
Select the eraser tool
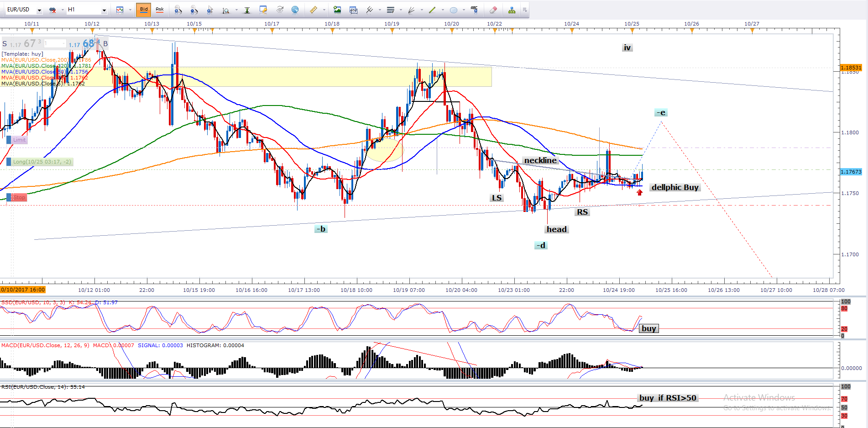(493, 10)
